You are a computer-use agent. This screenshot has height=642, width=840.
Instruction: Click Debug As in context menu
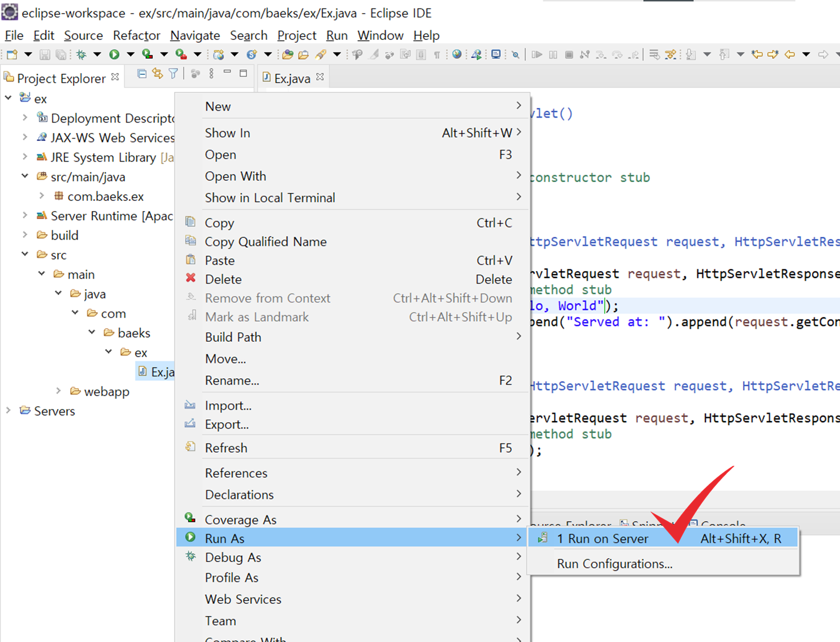tap(353, 558)
